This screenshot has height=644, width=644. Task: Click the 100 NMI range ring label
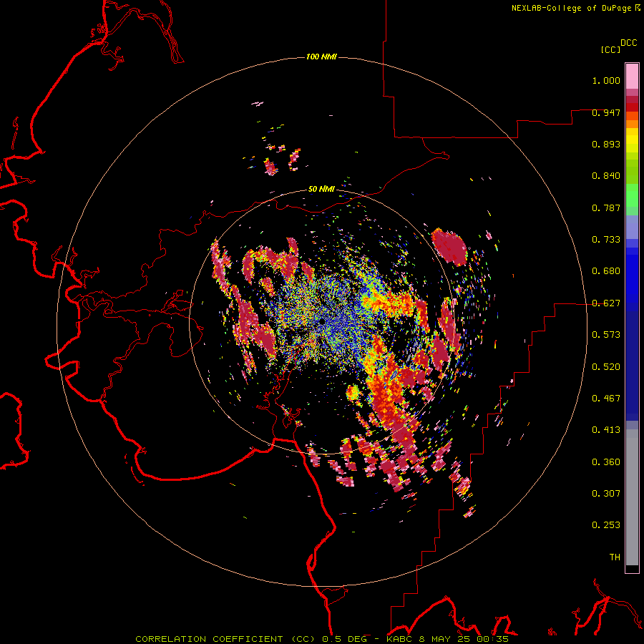point(321,57)
